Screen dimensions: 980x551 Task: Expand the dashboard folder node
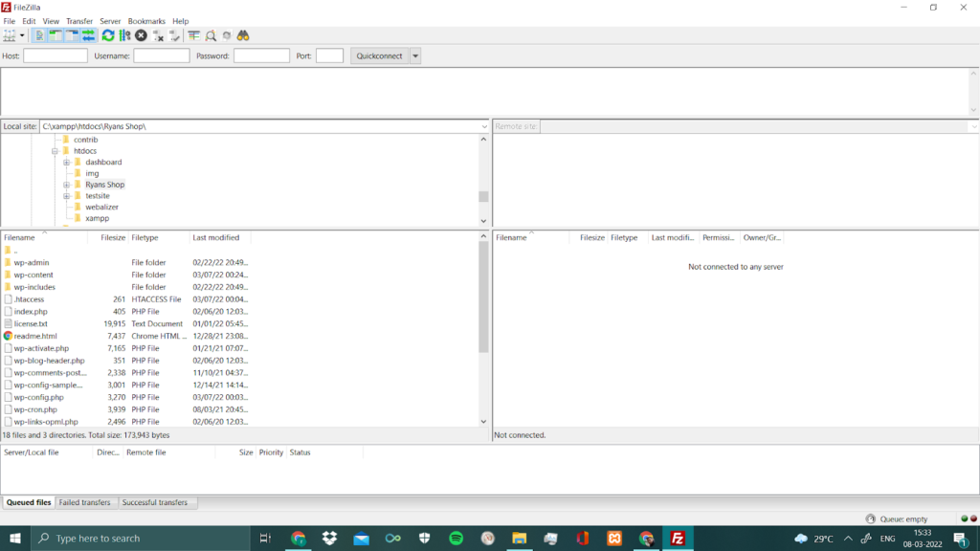coord(66,163)
